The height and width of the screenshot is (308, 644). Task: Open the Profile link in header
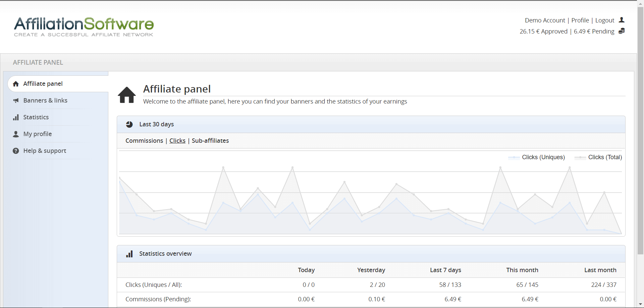[580, 20]
